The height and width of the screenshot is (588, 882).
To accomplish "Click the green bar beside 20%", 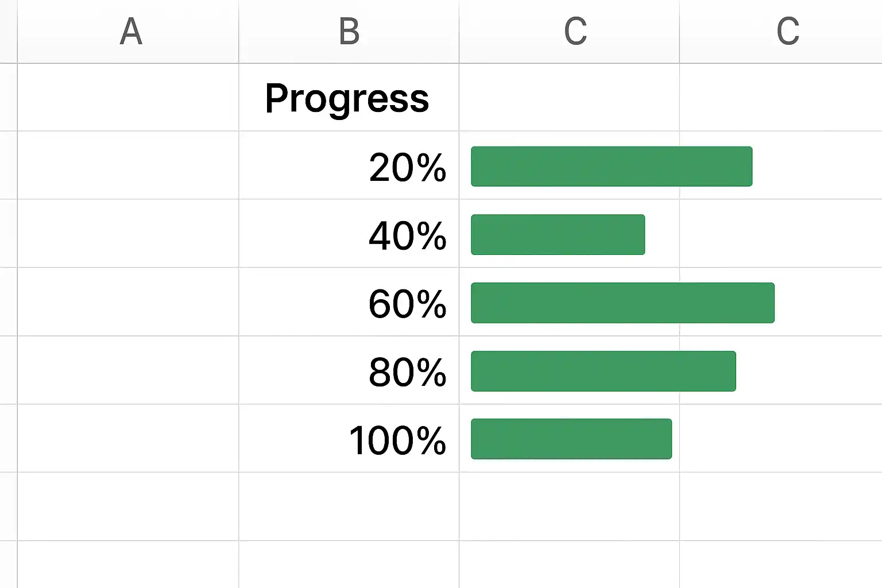I will [611, 167].
